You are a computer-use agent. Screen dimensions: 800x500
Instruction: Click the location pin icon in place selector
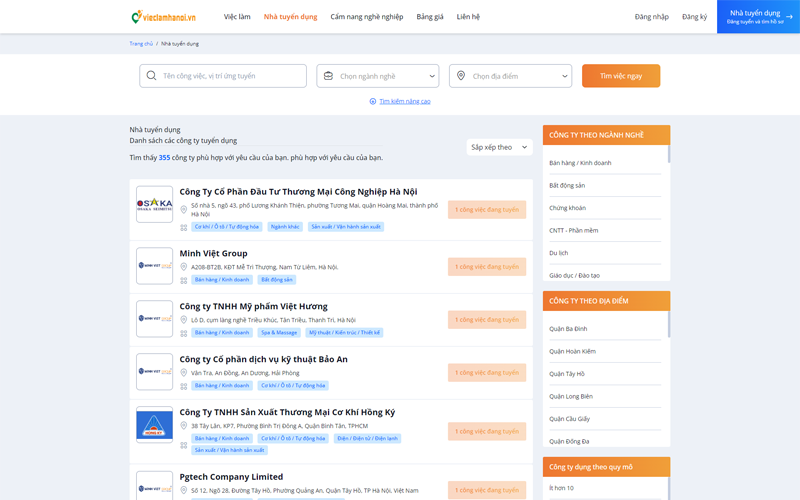[x=460, y=76]
